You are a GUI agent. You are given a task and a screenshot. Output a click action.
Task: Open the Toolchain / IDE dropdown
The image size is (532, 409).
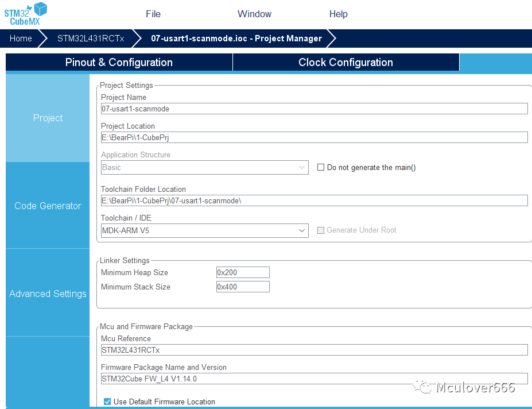point(204,231)
